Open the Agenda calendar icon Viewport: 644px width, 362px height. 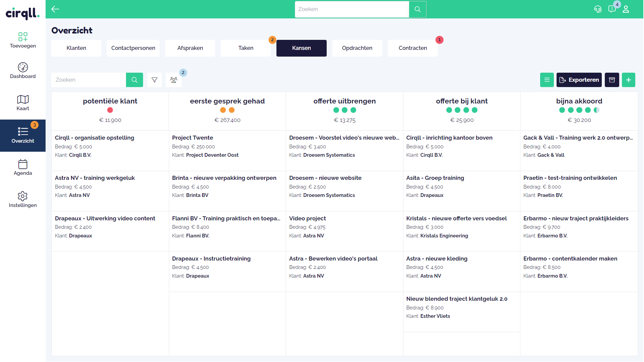click(x=23, y=165)
